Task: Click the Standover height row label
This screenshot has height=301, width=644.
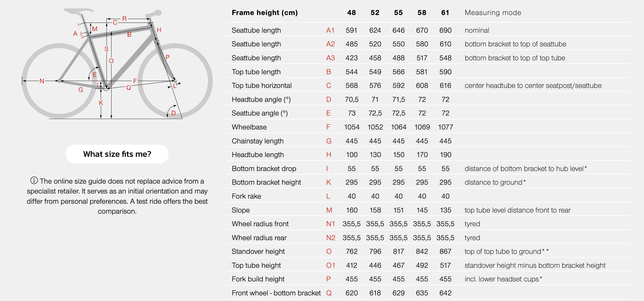Action: [x=258, y=251]
